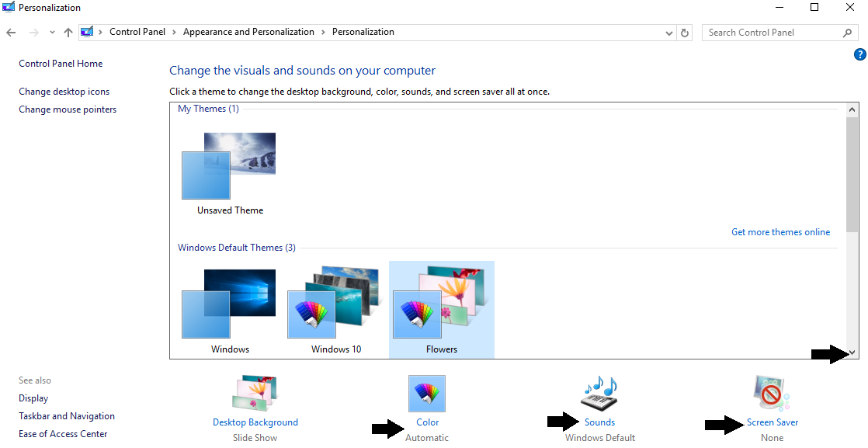Image resolution: width=868 pixels, height=448 pixels.
Task: Expand the address bar history dropdown
Action: click(670, 33)
